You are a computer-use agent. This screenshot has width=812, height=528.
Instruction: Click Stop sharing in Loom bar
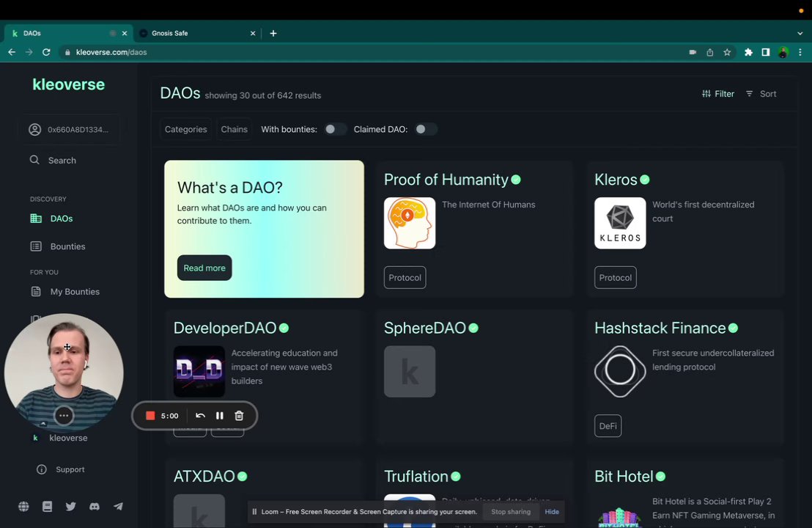(511, 512)
